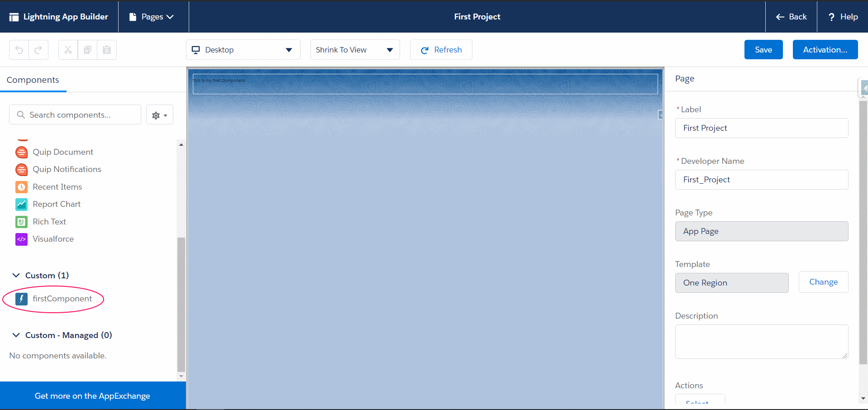Click the Pages document icon
Image resolution: width=868 pixels, height=410 pixels.
pos(133,17)
